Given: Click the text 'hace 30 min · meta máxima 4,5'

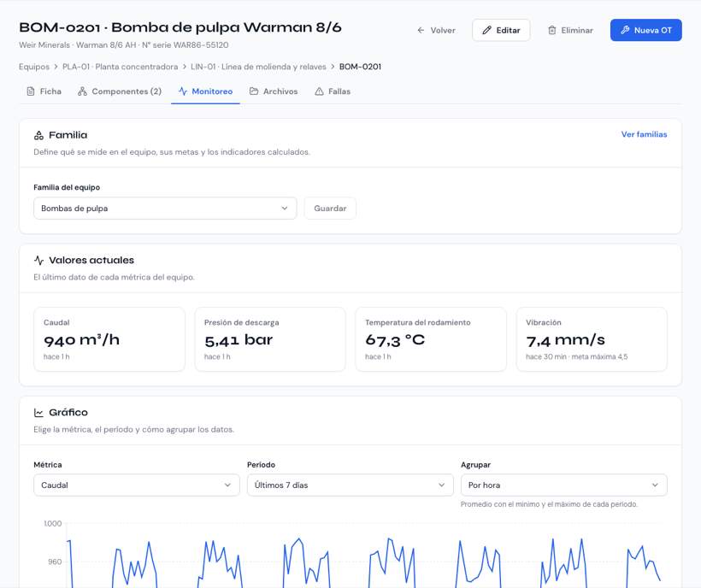Looking at the screenshot, I should coord(577,356).
